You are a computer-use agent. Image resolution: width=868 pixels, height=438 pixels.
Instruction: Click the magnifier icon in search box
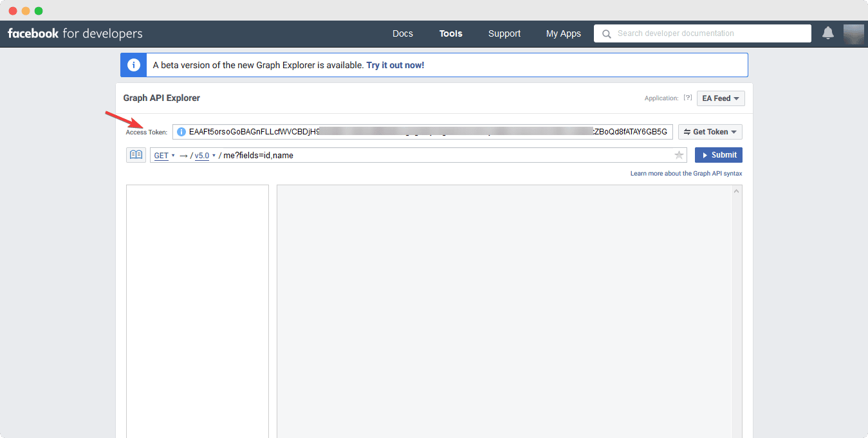click(606, 33)
